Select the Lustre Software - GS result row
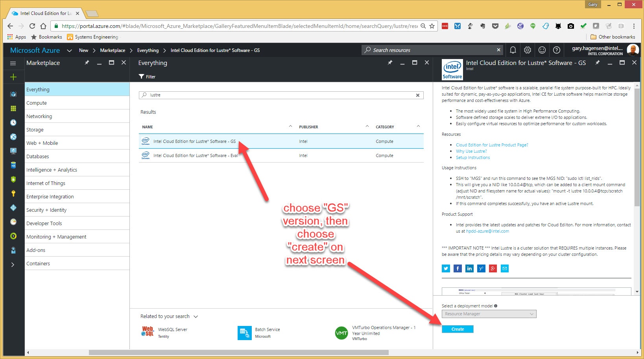The image size is (644, 359). pos(281,141)
